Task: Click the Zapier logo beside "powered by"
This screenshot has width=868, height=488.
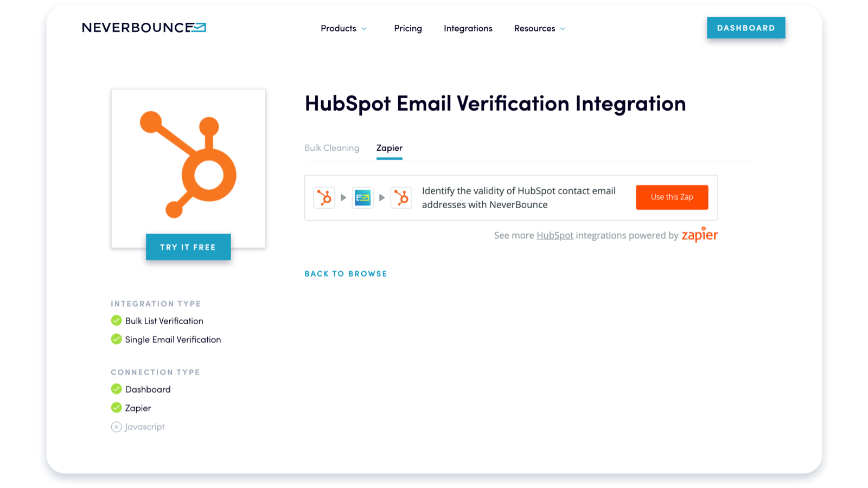Action: [x=700, y=235]
